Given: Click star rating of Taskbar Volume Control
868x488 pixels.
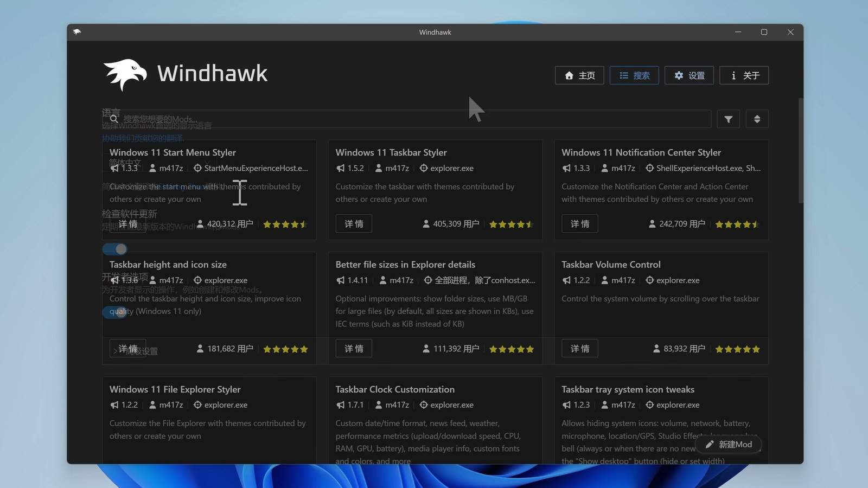Looking at the screenshot, I should click(x=737, y=349).
